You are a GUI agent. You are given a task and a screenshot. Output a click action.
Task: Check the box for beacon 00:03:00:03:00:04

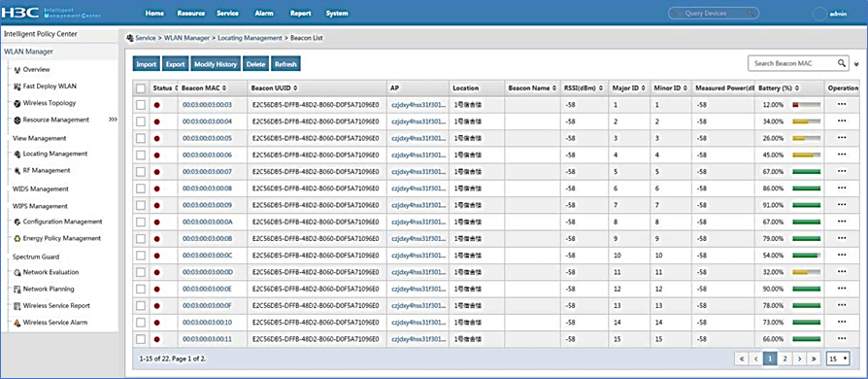(x=141, y=121)
